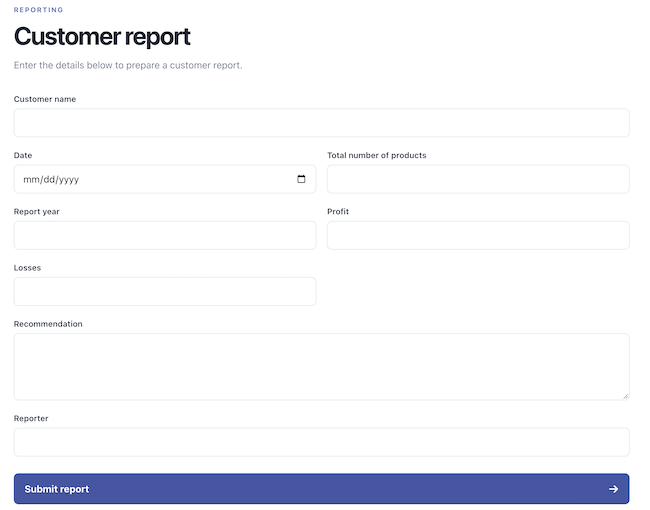This screenshot has height=510, width=650.
Task: Click the Customer report heading
Action: coord(102,36)
